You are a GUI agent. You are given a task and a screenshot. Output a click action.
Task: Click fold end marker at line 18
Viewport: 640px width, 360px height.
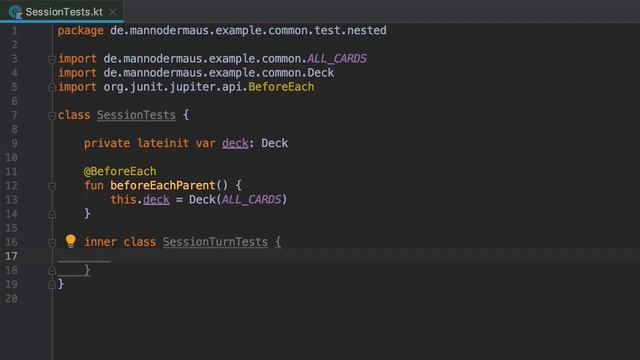tap(52, 271)
